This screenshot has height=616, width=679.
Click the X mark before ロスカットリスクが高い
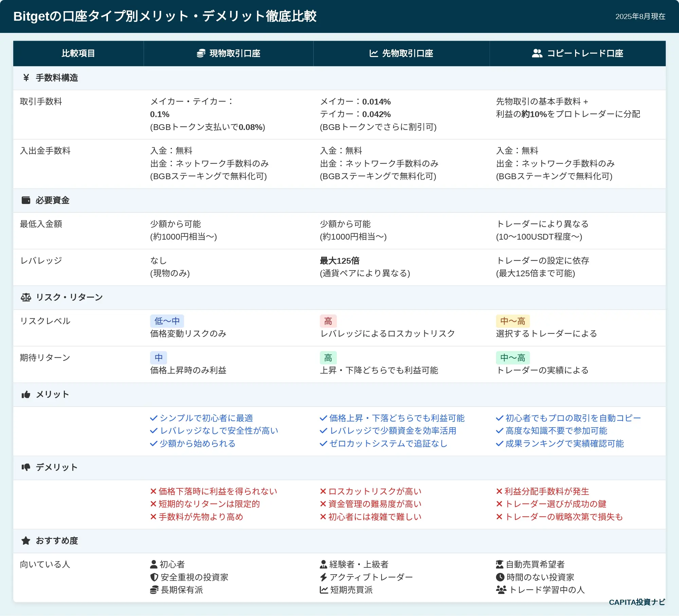coord(323,491)
